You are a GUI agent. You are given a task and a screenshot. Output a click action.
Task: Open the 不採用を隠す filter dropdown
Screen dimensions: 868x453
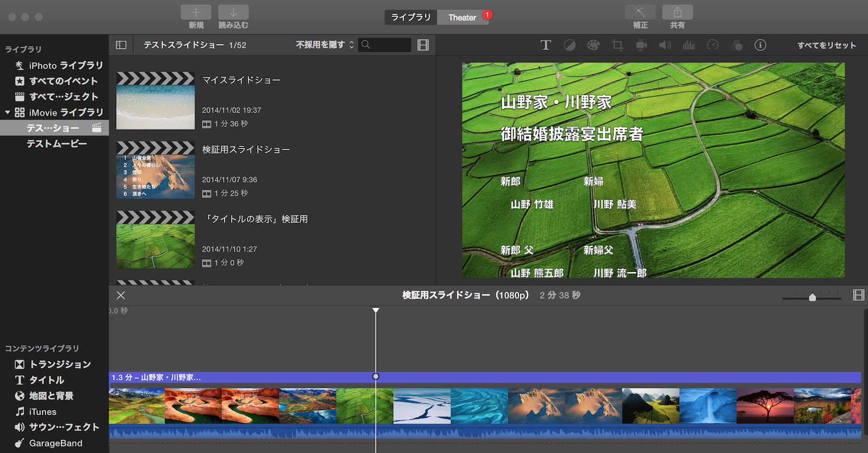click(x=324, y=45)
